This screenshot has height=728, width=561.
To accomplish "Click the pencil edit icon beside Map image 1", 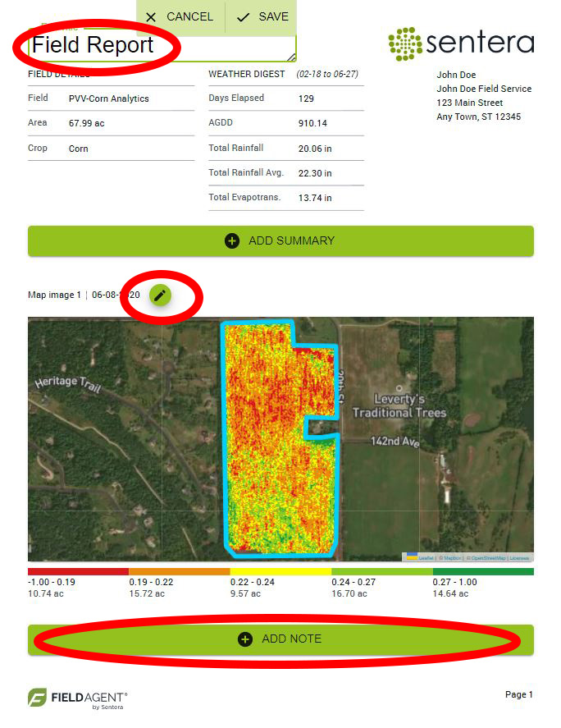I will click(x=160, y=295).
